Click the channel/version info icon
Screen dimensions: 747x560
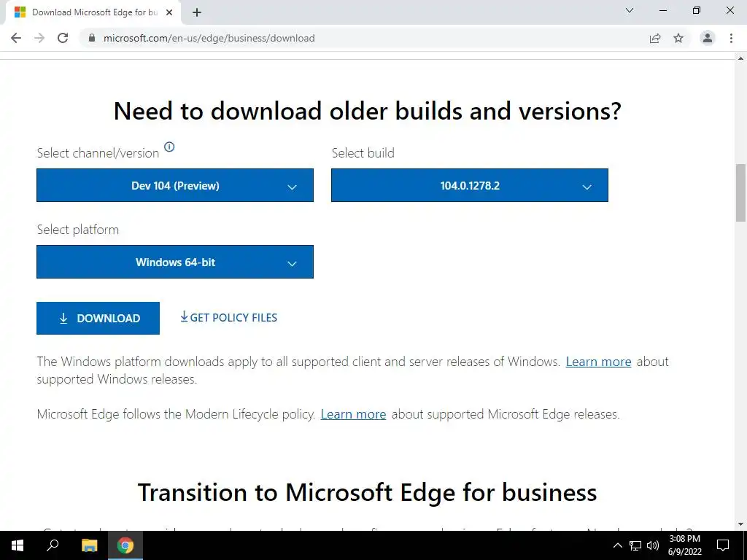(x=169, y=147)
